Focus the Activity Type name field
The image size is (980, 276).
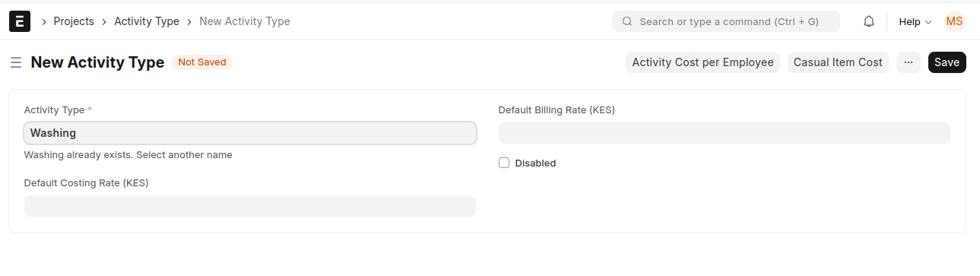[250, 133]
